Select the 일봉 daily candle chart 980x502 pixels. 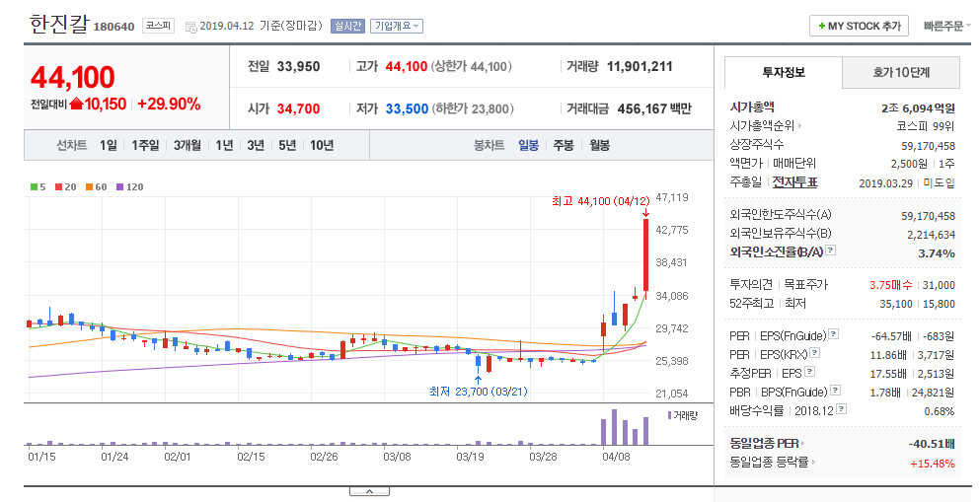pyautogui.click(x=528, y=145)
